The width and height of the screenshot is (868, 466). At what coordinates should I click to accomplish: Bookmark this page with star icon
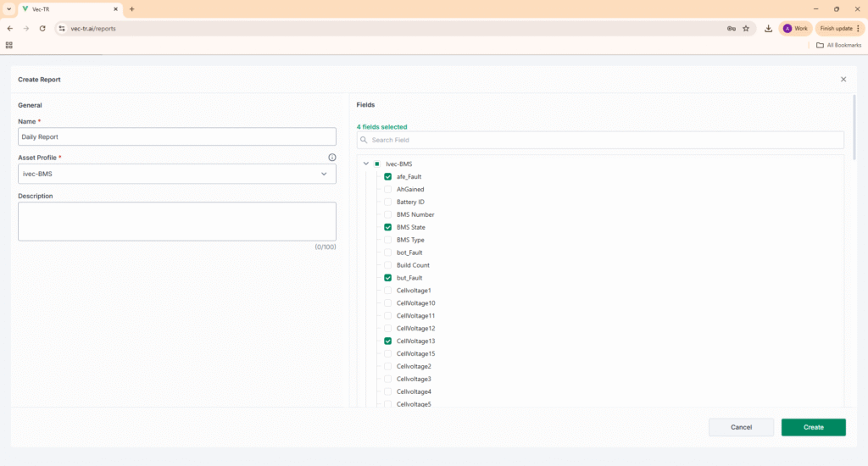(746, 28)
